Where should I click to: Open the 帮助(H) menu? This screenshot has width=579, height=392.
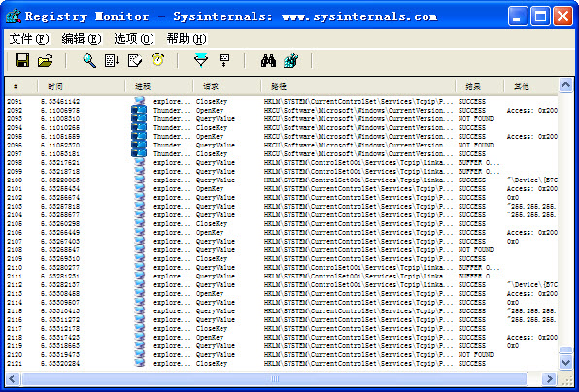tap(187, 39)
